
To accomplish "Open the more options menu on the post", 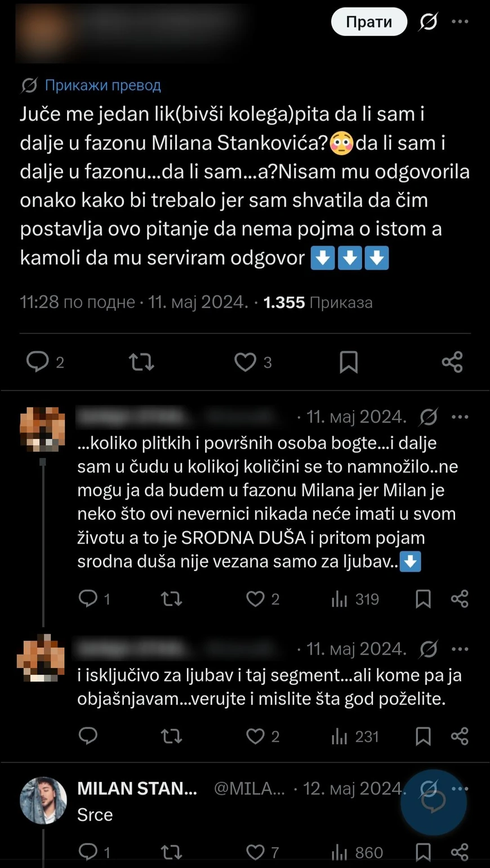I will [x=460, y=21].
